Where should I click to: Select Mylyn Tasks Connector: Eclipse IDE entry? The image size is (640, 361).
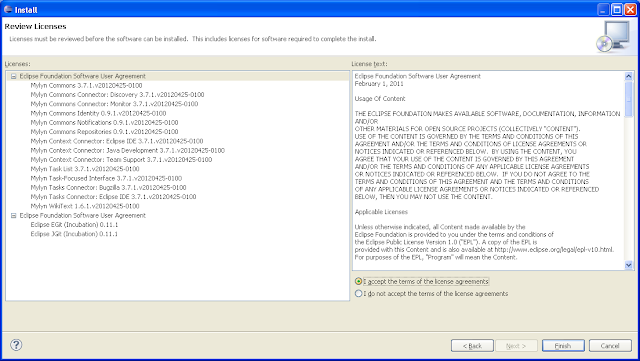click(x=113, y=197)
